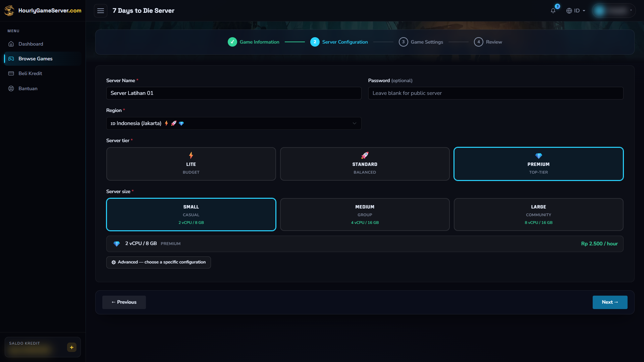The width and height of the screenshot is (644, 362).
Task: Select the Premium top-tier option
Action: click(x=539, y=164)
